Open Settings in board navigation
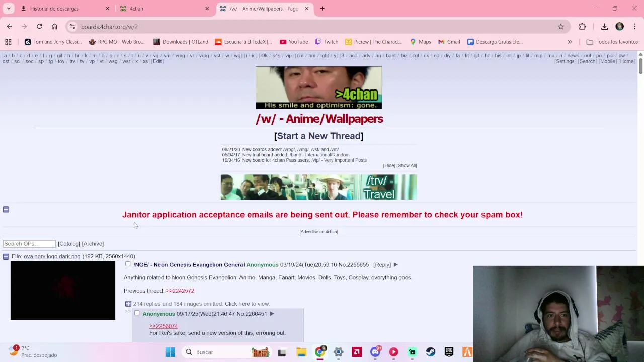The height and width of the screenshot is (362, 644). [x=565, y=61]
